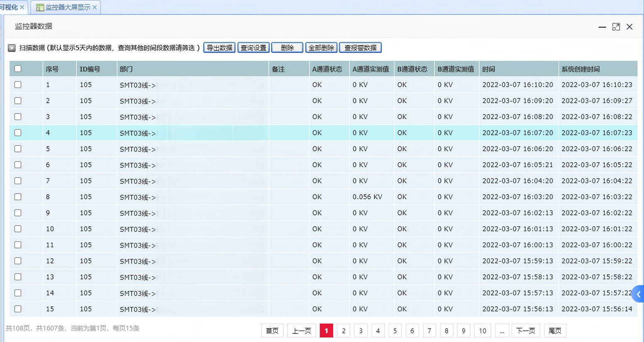Open 查询设置 query settings
The width and height of the screenshot is (644, 342).
pos(253,48)
